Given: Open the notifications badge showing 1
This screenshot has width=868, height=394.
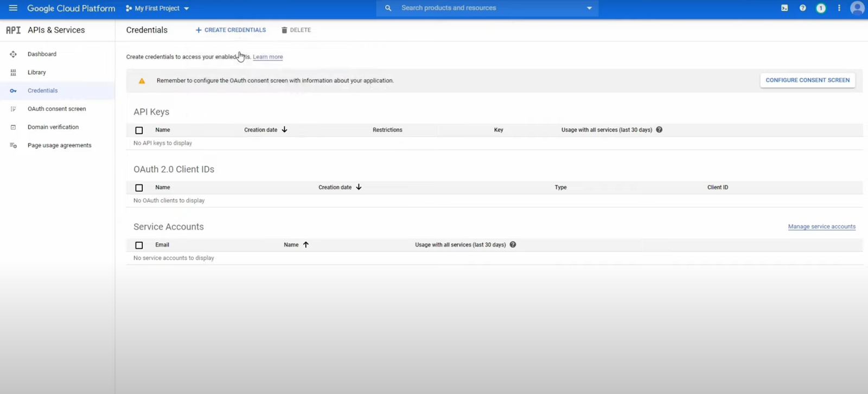Looking at the screenshot, I should pyautogui.click(x=821, y=8).
